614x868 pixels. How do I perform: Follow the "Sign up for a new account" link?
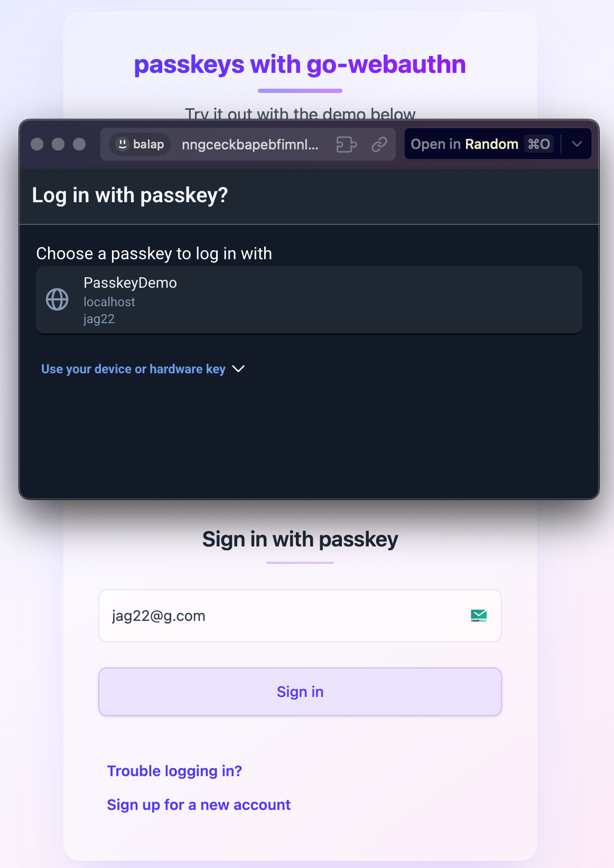click(199, 805)
